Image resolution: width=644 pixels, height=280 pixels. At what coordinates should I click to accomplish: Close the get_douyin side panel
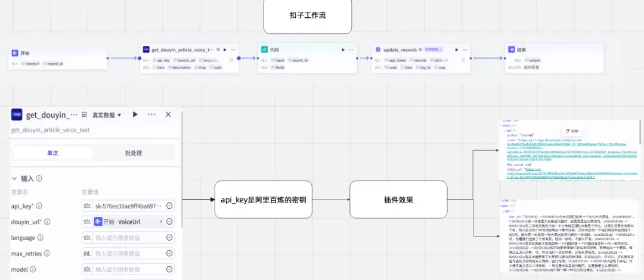tap(168, 114)
